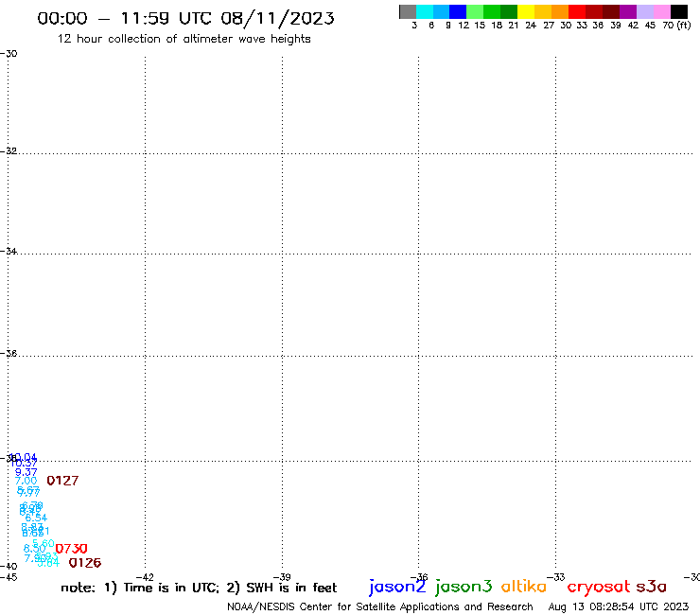Viewport: 700px width, 615px height.
Task: Click the green 'jason3' legend entry
Action: pos(464,587)
